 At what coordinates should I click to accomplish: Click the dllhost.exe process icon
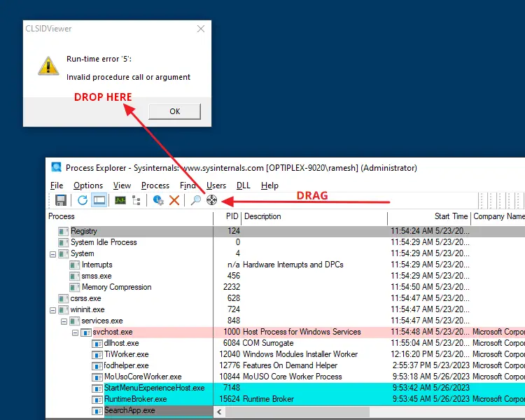tap(97, 344)
